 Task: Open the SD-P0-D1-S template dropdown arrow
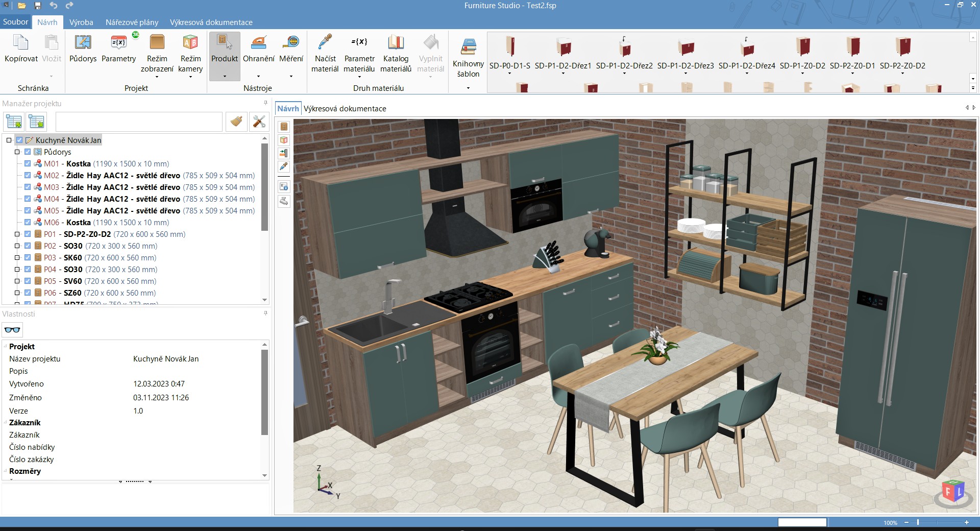509,74
